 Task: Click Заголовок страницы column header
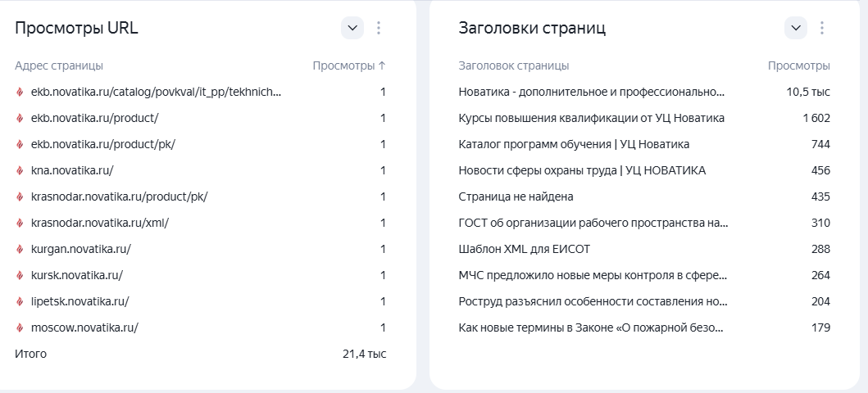pos(514,65)
